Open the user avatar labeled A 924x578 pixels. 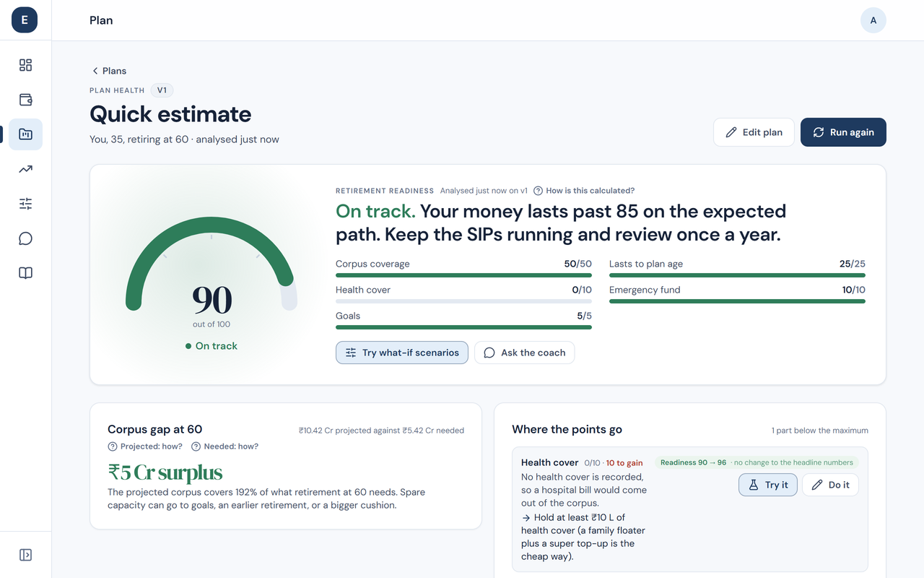873,20
